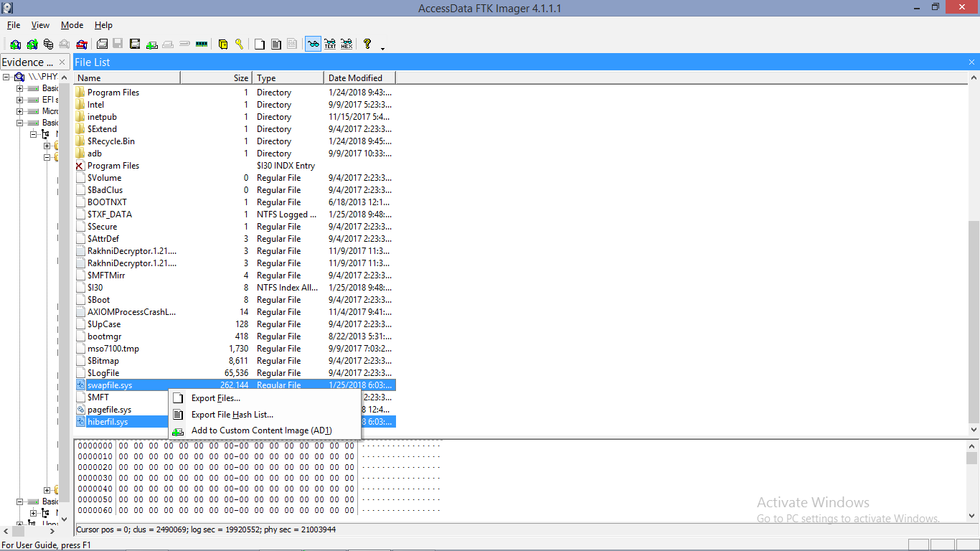
Task: Select hiberfil.sys in the file list
Action: tap(235, 422)
